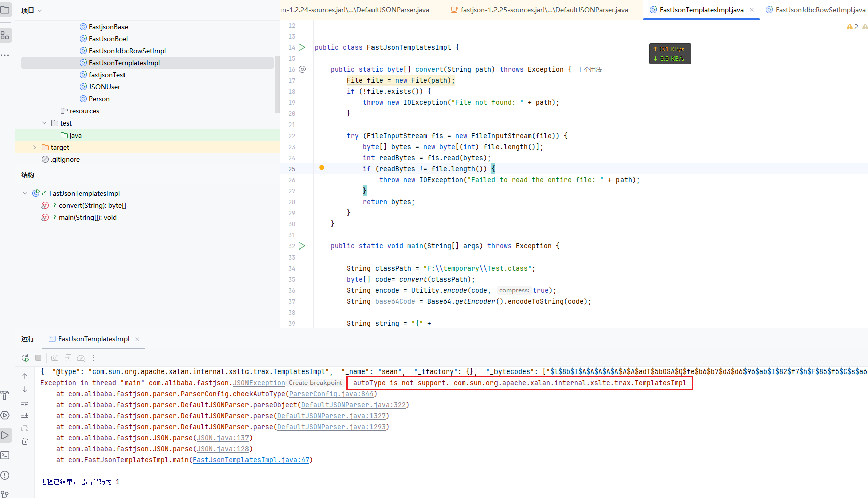Click the print console output icon
This screenshot has height=498, width=868.
[25, 428]
